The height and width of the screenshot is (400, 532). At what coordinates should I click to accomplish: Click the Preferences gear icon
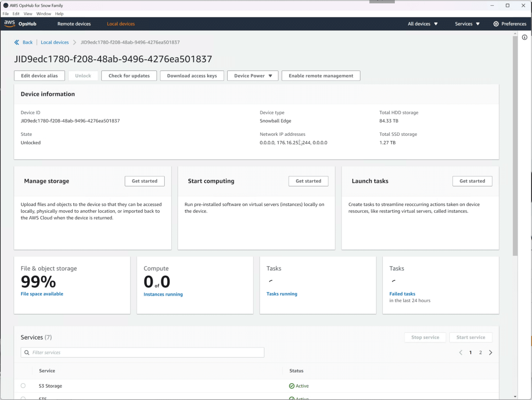[x=496, y=24]
